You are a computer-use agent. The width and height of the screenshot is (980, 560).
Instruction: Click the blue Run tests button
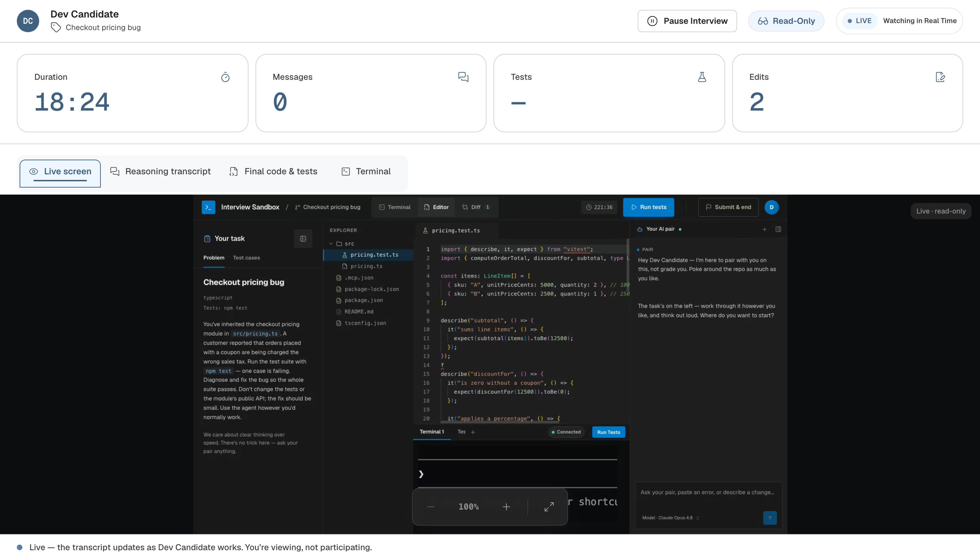pos(649,207)
